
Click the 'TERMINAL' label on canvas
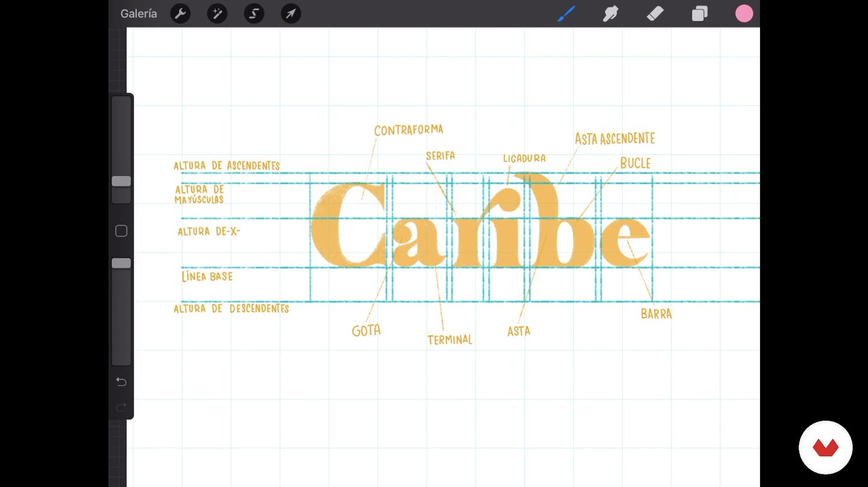coord(450,340)
